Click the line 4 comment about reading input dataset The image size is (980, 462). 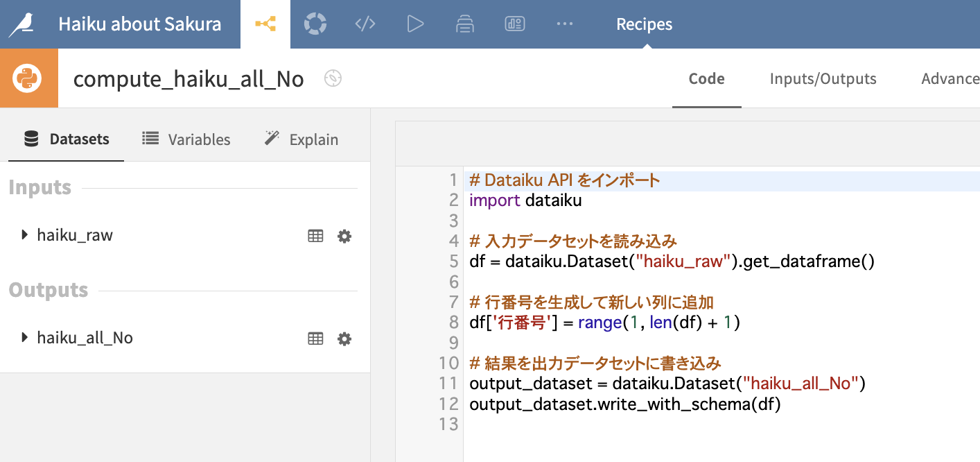click(x=572, y=241)
